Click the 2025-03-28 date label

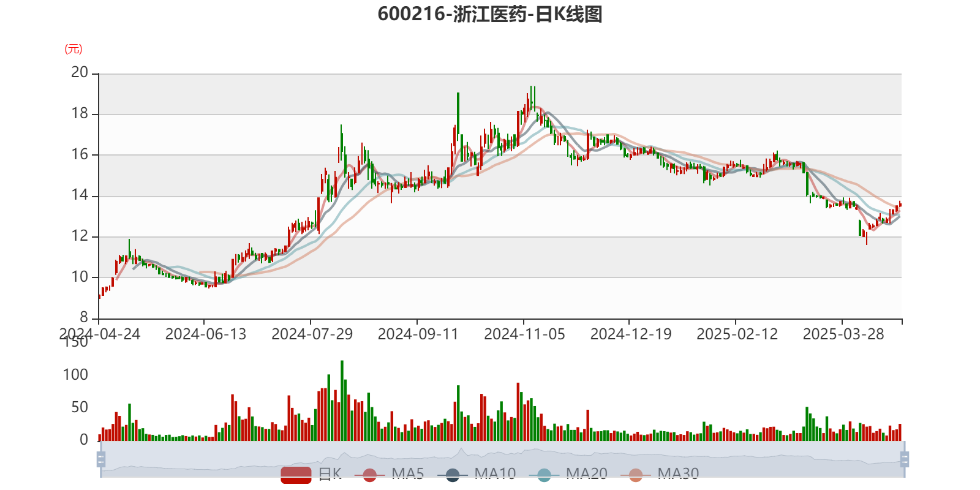tap(843, 334)
